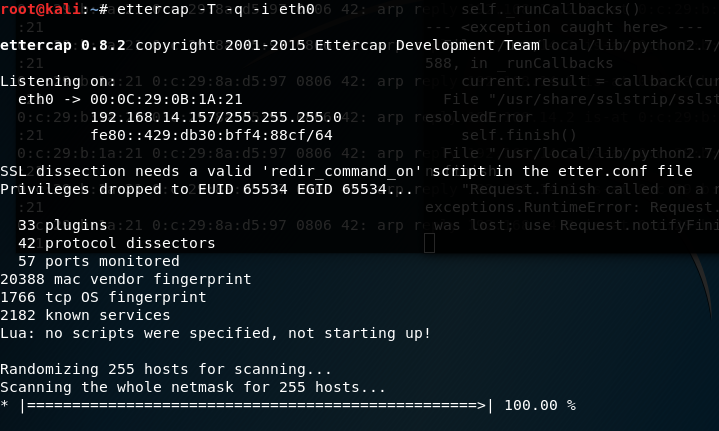Image resolution: width=719 pixels, height=431 pixels.
Task: Click the 42 protocol dissectors line
Action: coord(116,243)
